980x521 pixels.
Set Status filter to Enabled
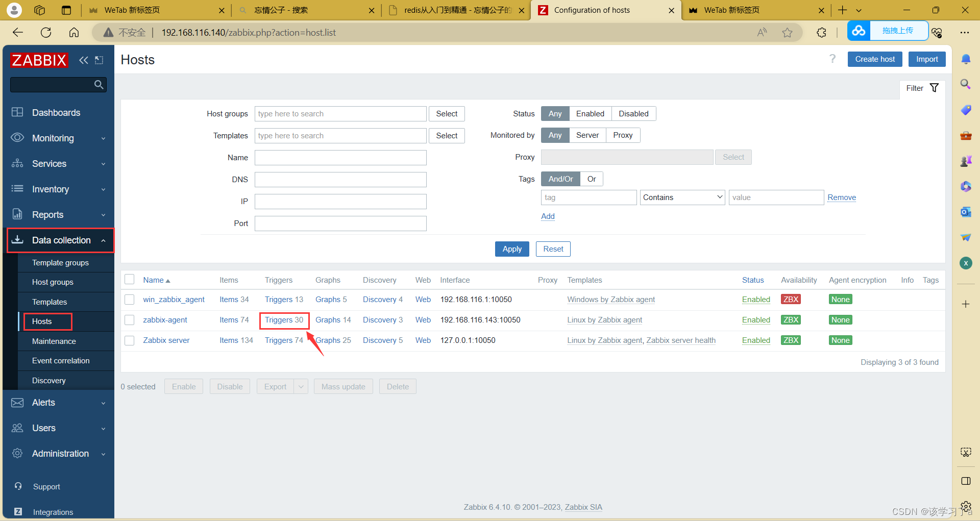590,114
